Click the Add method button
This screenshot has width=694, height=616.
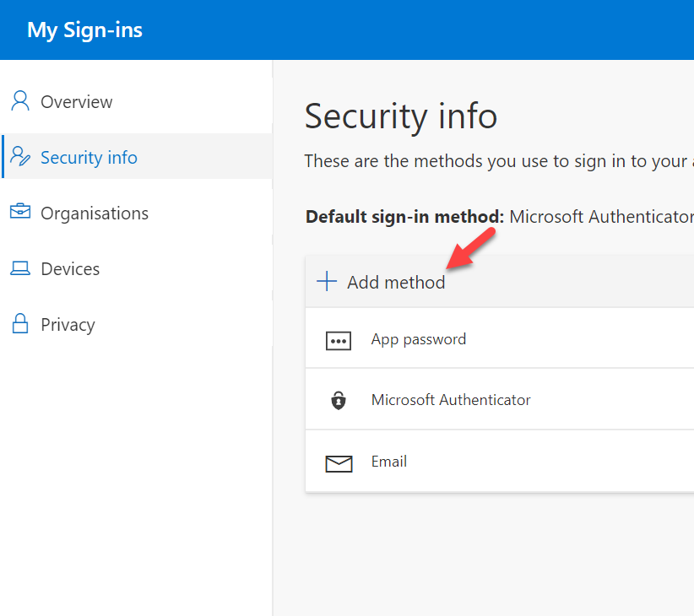[x=381, y=282]
